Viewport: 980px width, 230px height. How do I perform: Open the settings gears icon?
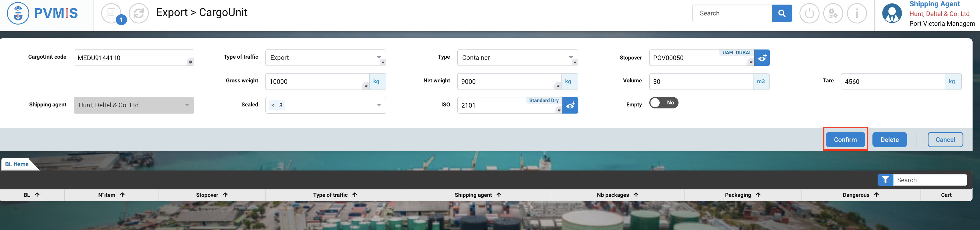[833, 13]
